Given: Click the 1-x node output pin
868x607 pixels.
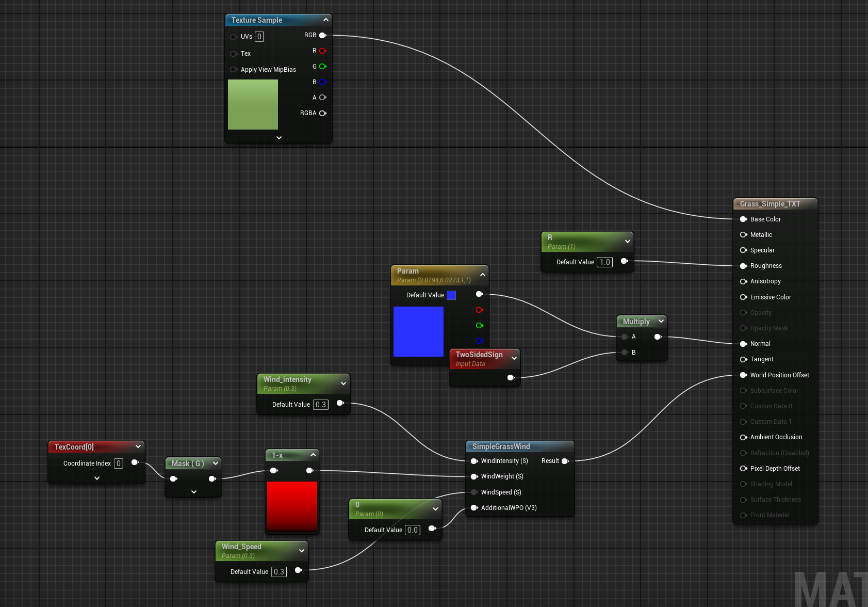Looking at the screenshot, I should (x=310, y=470).
